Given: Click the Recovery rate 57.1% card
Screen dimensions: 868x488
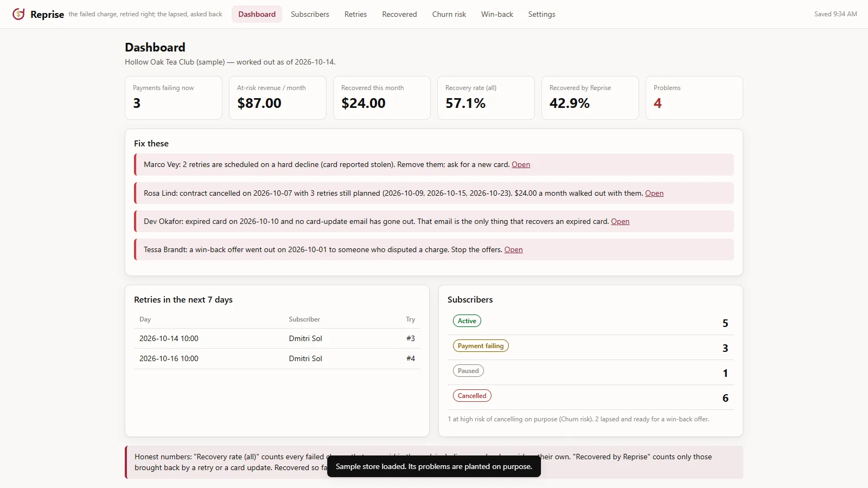Looking at the screenshot, I should [x=486, y=98].
